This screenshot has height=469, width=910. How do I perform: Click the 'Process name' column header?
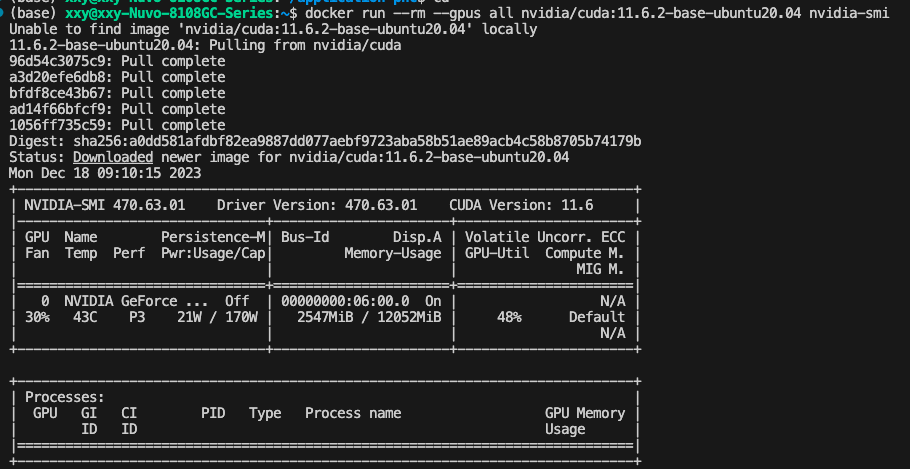click(x=353, y=413)
